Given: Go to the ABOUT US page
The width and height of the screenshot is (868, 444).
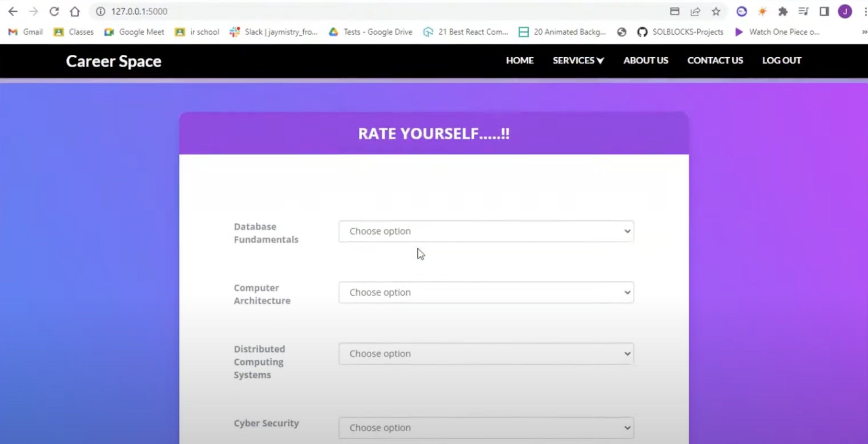Looking at the screenshot, I should pyautogui.click(x=646, y=60).
